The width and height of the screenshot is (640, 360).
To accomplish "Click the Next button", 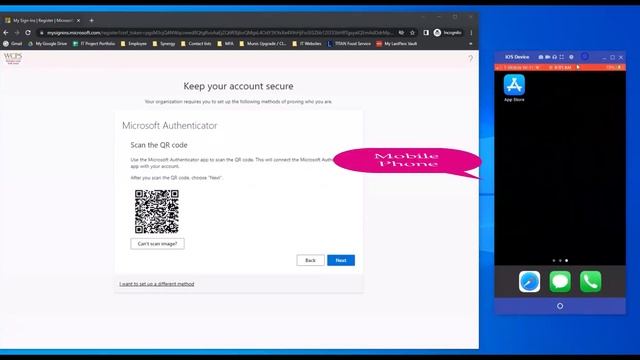I will (341, 260).
